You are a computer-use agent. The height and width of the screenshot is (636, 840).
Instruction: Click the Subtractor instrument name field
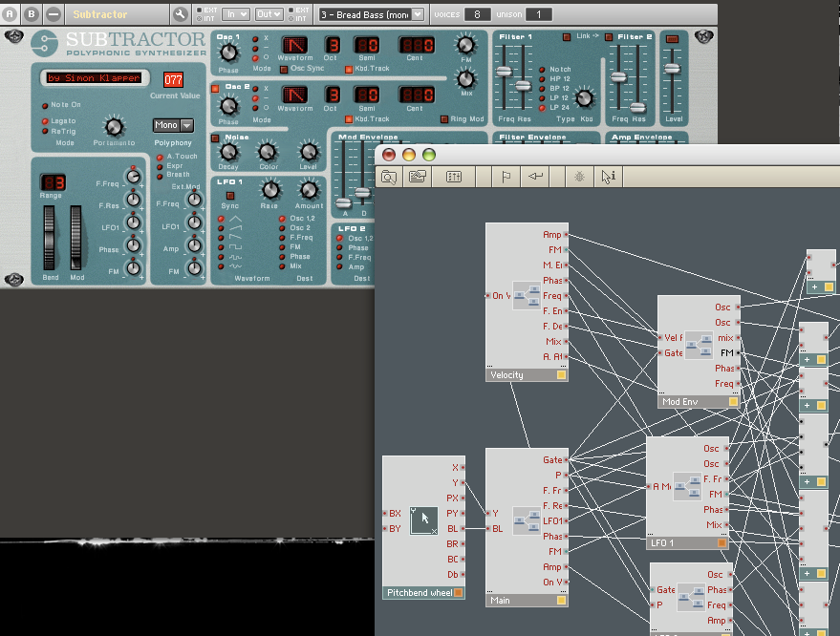118,14
